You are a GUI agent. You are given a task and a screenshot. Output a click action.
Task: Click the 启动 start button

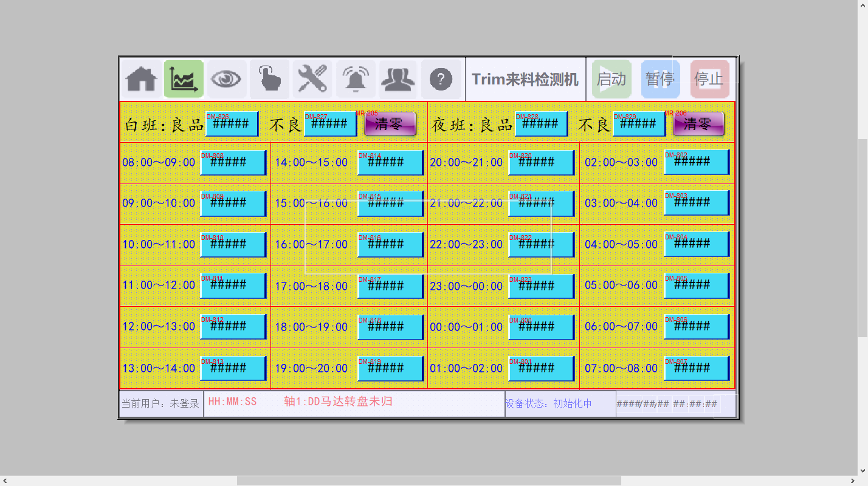point(611,79)
